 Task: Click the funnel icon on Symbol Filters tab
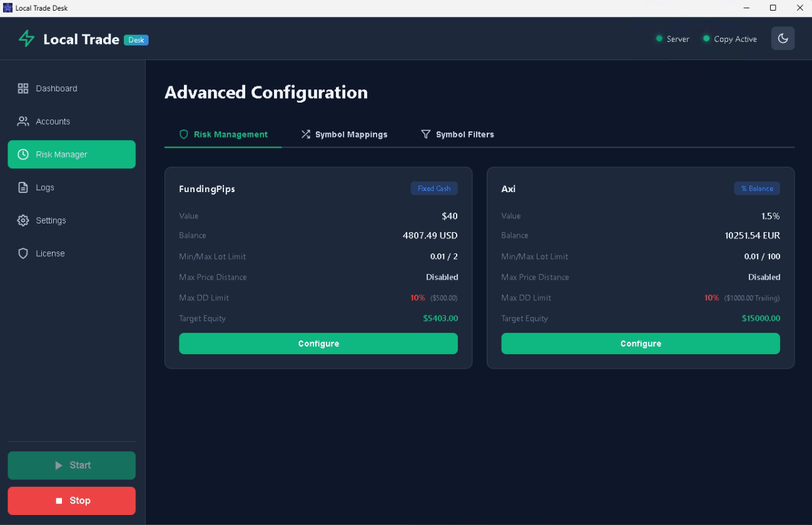(426, 134)
